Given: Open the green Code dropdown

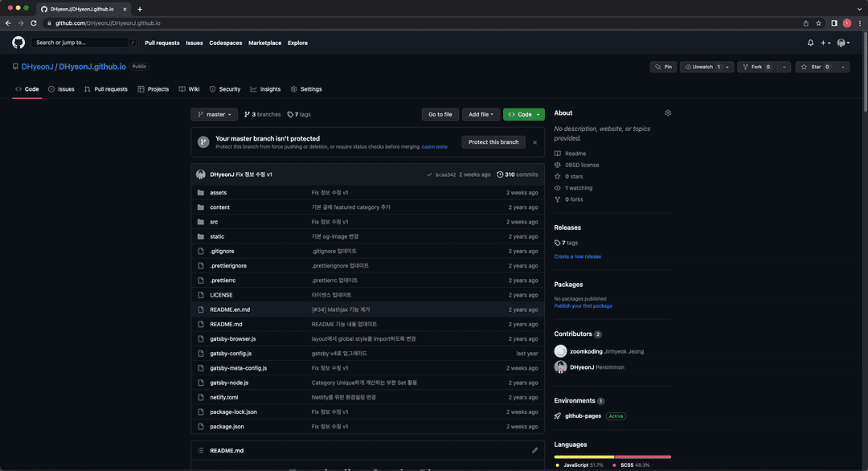Looking at the screenshot, I should coord(524,115).
